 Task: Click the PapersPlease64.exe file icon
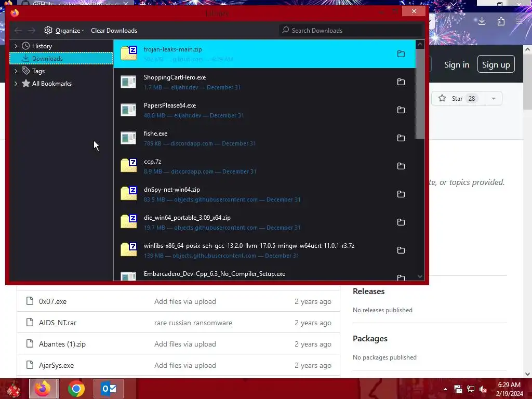[x=129, y=110]
